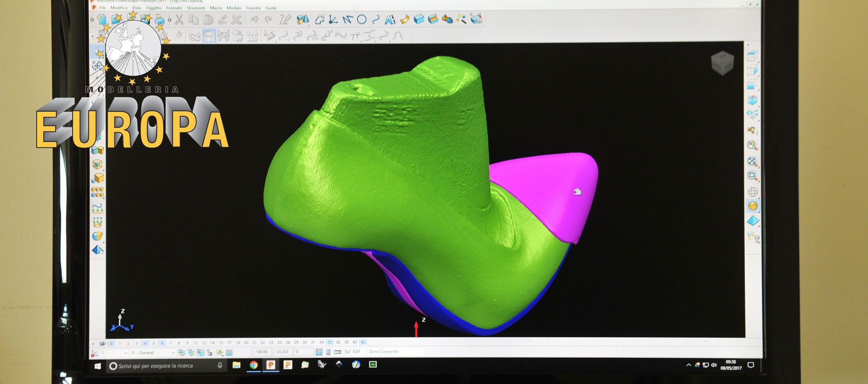Click the rotate view icon
The height and width of the screenshot is (384, 868).
pyautogui.click(x=752, y=131)
